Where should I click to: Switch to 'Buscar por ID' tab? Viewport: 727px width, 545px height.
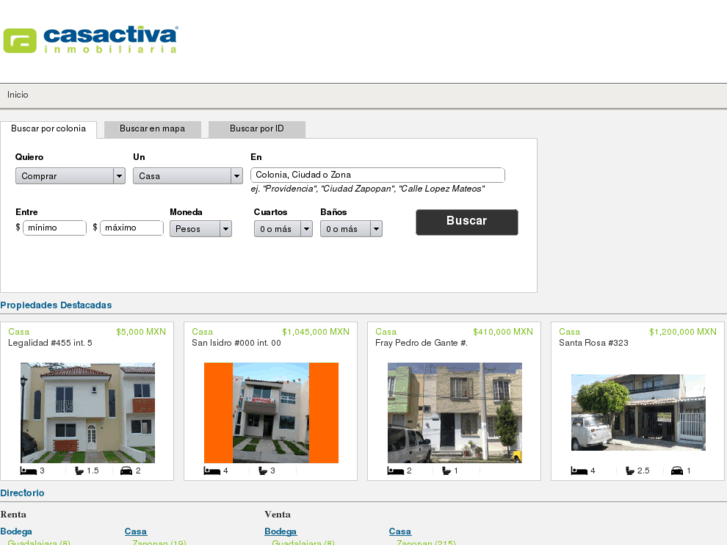pyautogui.click(x=257, y=129)
